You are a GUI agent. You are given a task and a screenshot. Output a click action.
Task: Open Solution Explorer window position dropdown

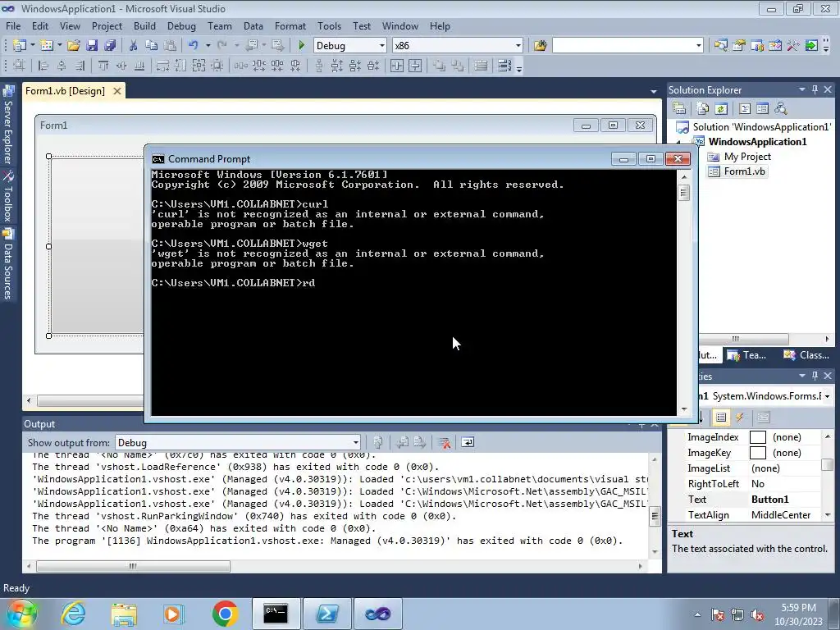tap(802, 89)
